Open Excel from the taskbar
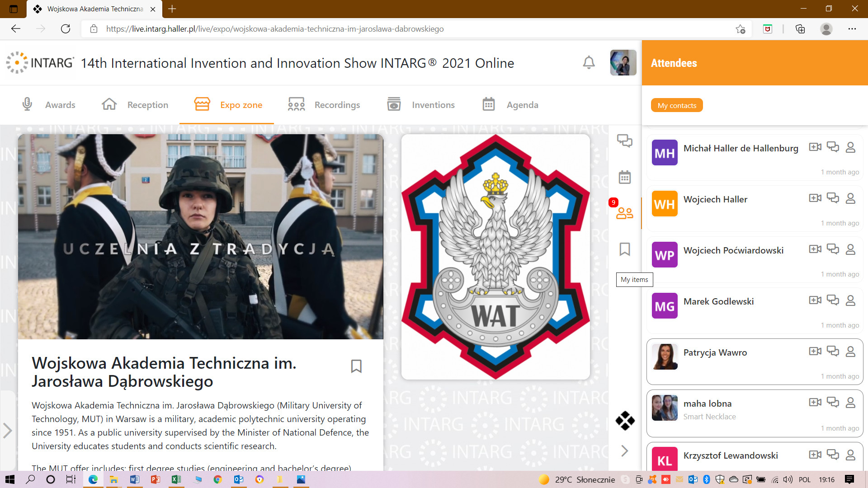Screen dimensions: 868x488 point(176,479)
